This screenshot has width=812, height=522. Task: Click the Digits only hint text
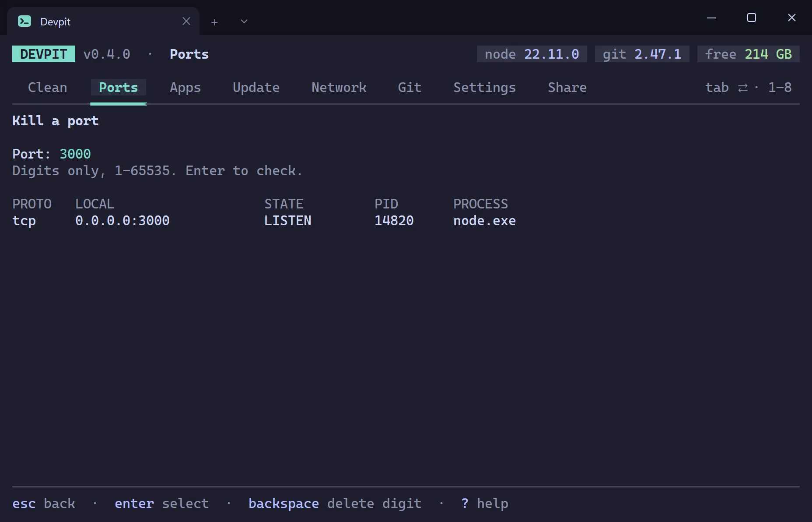click(157, 171)
